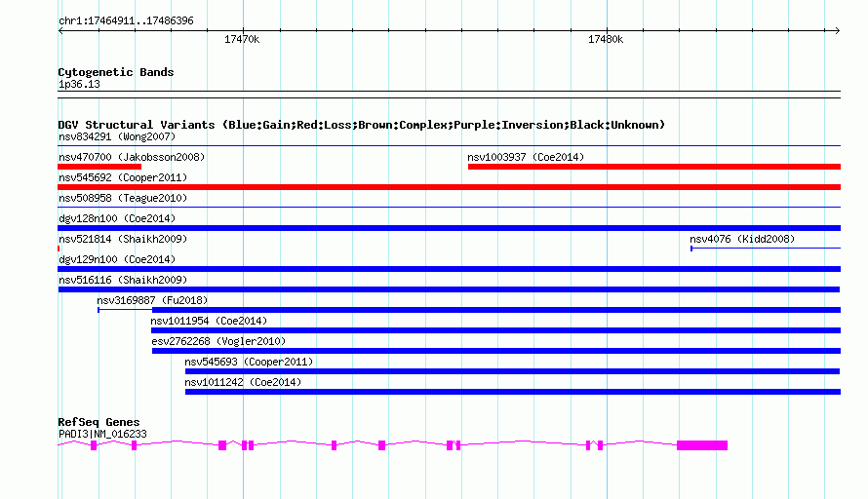Click the 17480k ruler position label

click(x=606, y=39)
